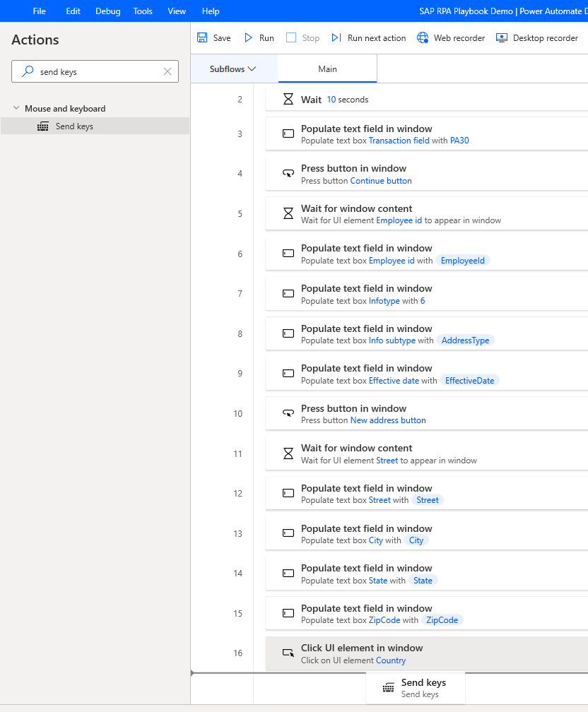Click the text box icon on Populate Employee id action
This screenshot has height=712, width=588.
[x=288, y=253]
